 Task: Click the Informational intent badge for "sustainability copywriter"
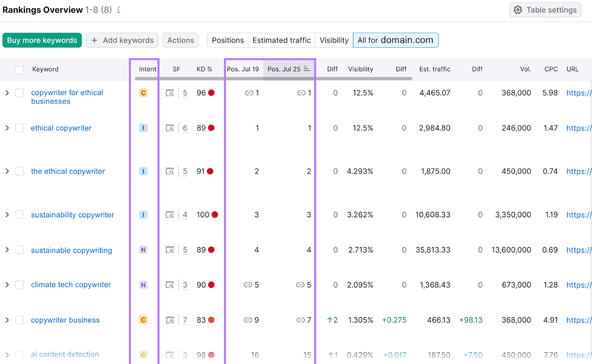pos(143,215)
